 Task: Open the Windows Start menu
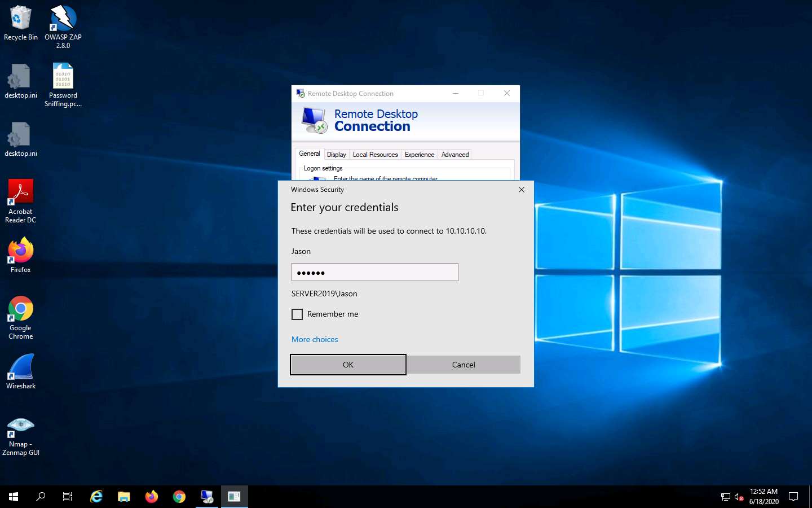[x=14, y=497]
